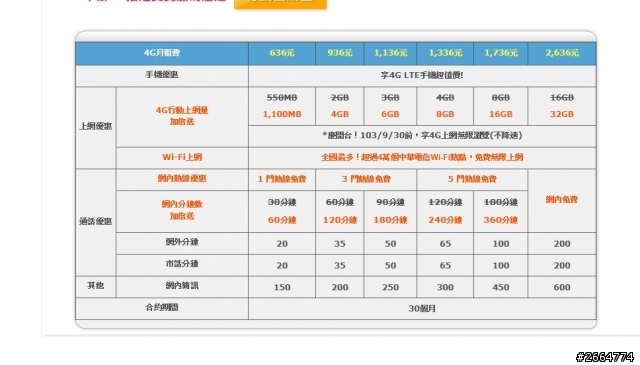Click the crossed-out 2GB value
Viewport: 640px width, 365px height.
point(340,98)
